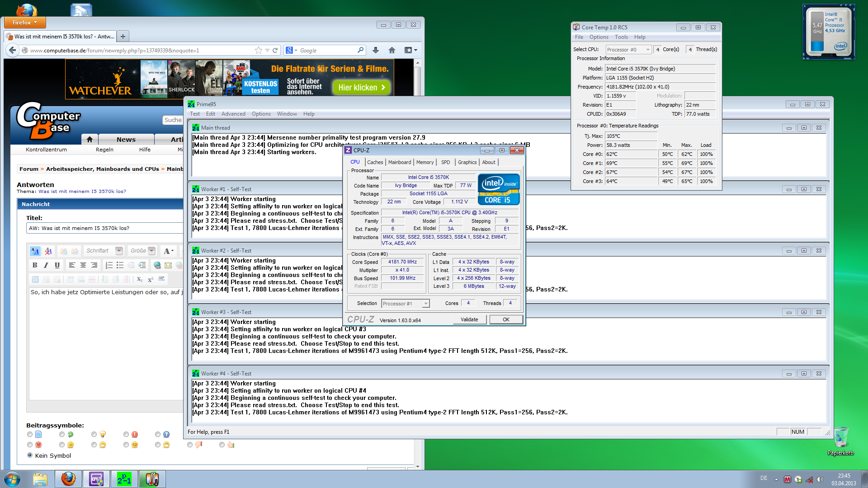868x488 pixels.
Task: Increase indent in forum editor
Action: point(142,265)
